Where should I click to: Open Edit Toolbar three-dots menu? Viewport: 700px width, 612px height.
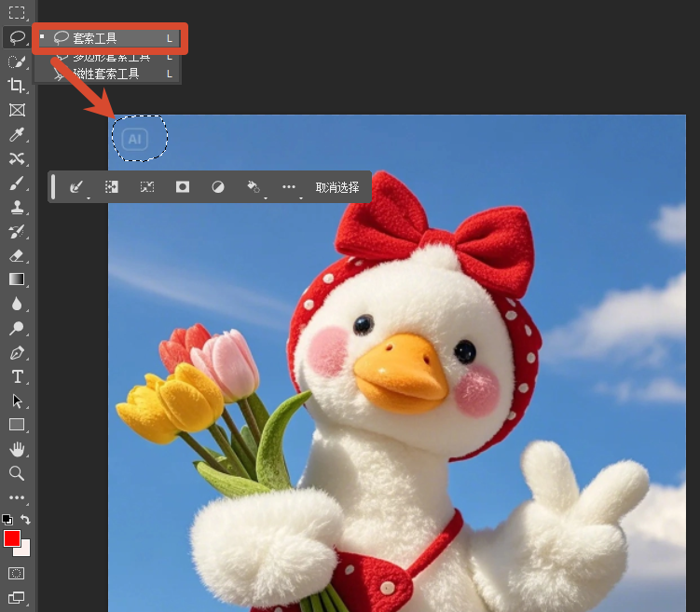[17, 497]
